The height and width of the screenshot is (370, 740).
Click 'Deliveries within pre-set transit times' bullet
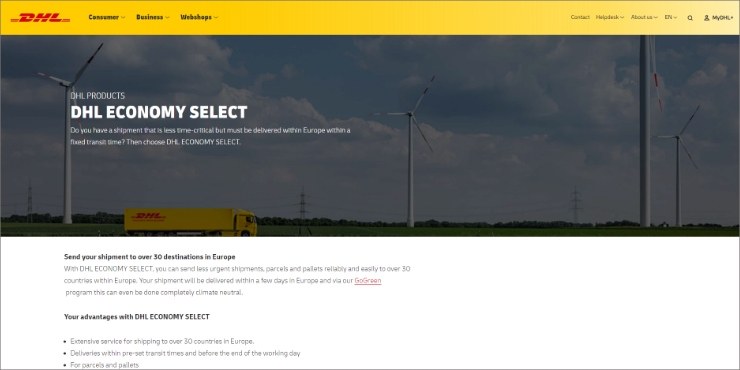coord(185,353)
